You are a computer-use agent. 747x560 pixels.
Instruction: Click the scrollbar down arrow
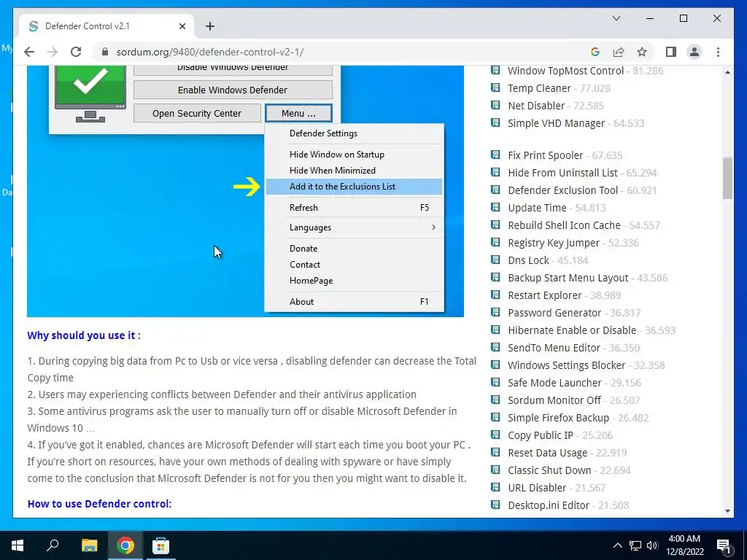727,511
